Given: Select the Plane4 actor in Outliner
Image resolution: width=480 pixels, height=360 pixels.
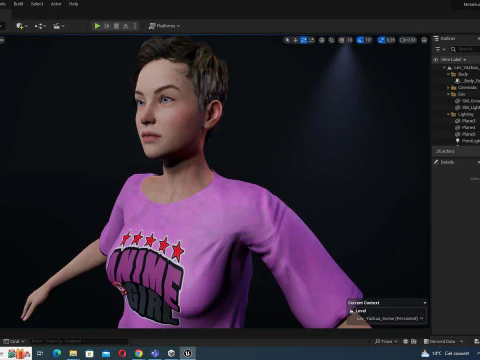Looking at the screenshot, I should point(465,128).
